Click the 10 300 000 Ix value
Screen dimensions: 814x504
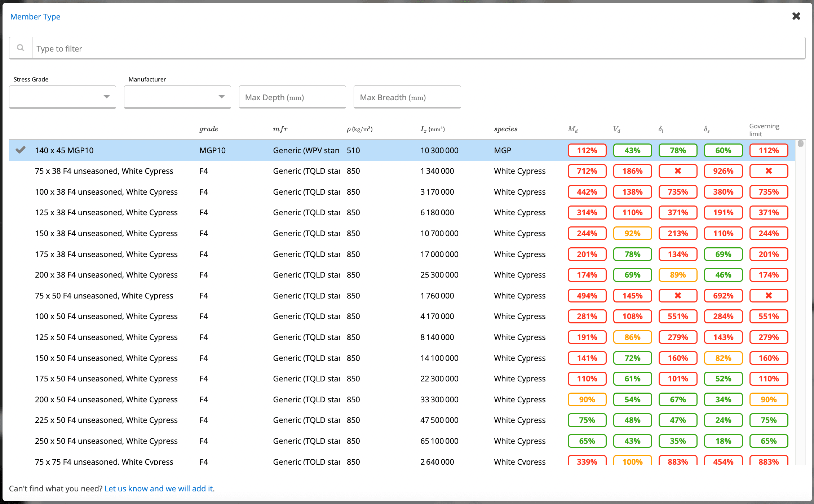[x=439, y=150]
